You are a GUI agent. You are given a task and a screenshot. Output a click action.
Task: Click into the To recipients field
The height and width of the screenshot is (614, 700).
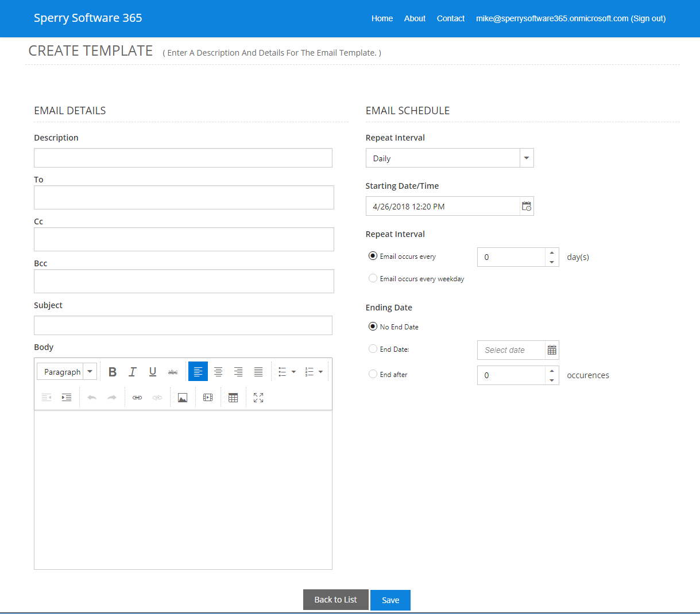184,197
